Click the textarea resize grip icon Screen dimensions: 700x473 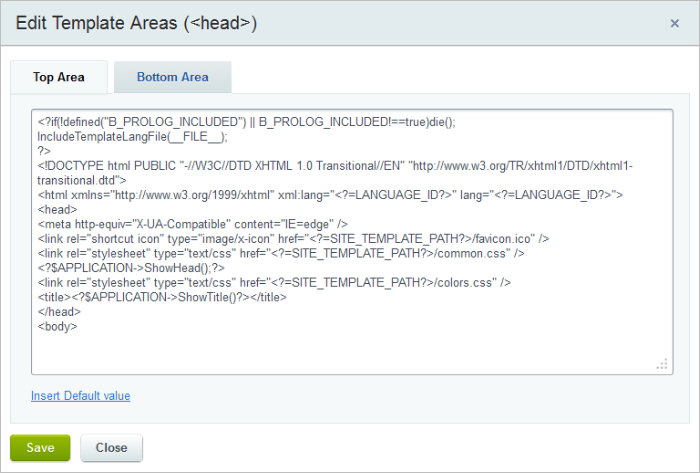(x=662, y=364)
